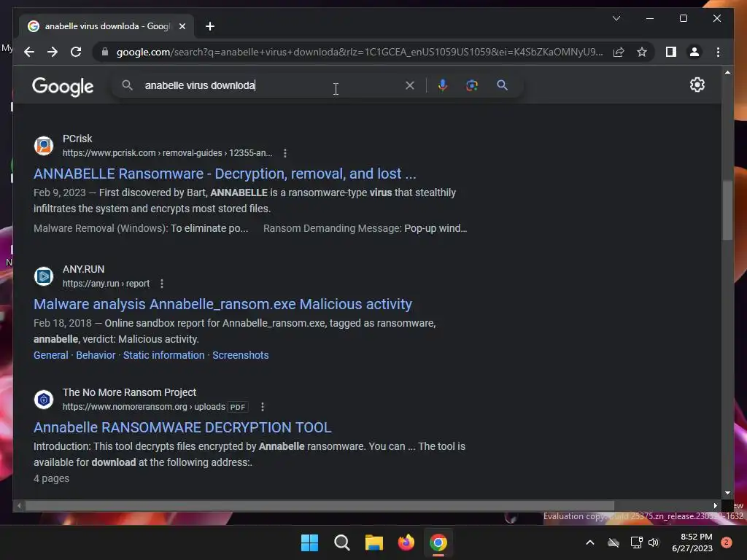
Task: Click the pcrisk.com removal-guides URL
Action: pyautogui.click(x=167, y=153)
